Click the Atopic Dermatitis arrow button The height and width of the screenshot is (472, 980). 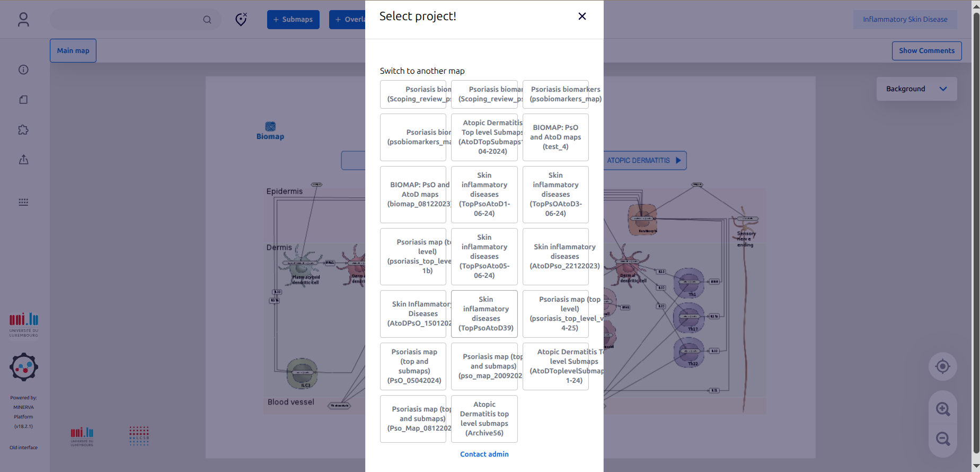[x=644, y=161]
